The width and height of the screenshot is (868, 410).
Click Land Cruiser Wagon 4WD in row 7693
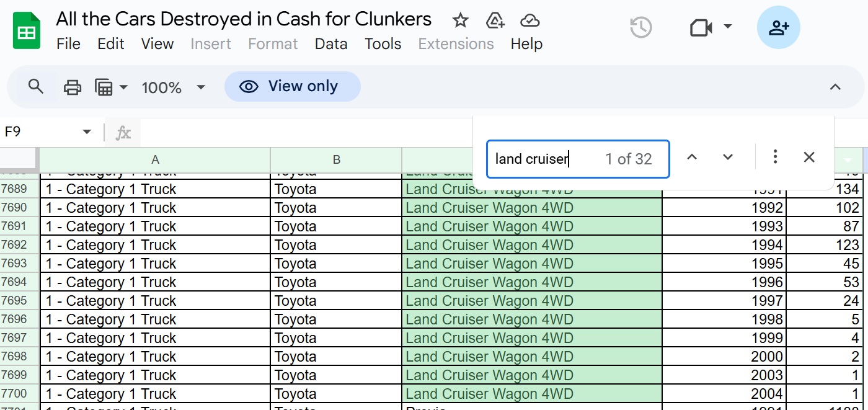click(x=532, y=264)
